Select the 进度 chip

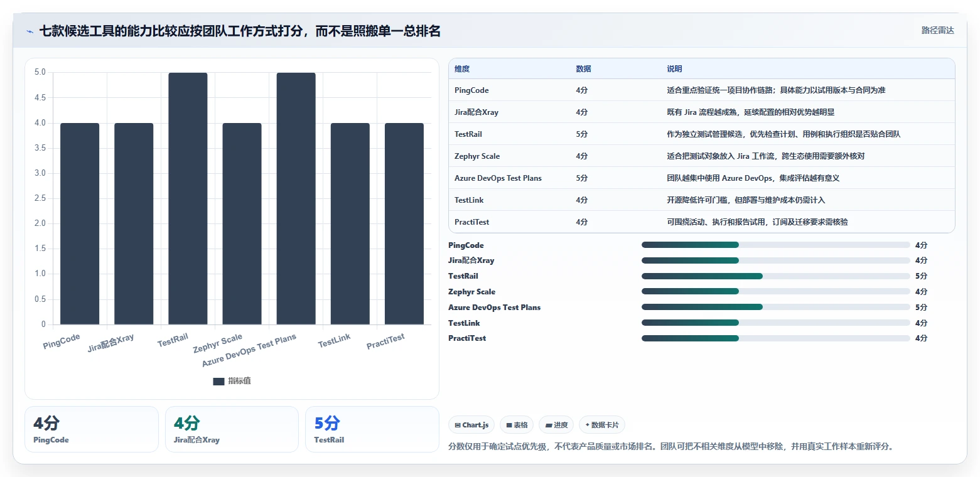coord(556,425)
